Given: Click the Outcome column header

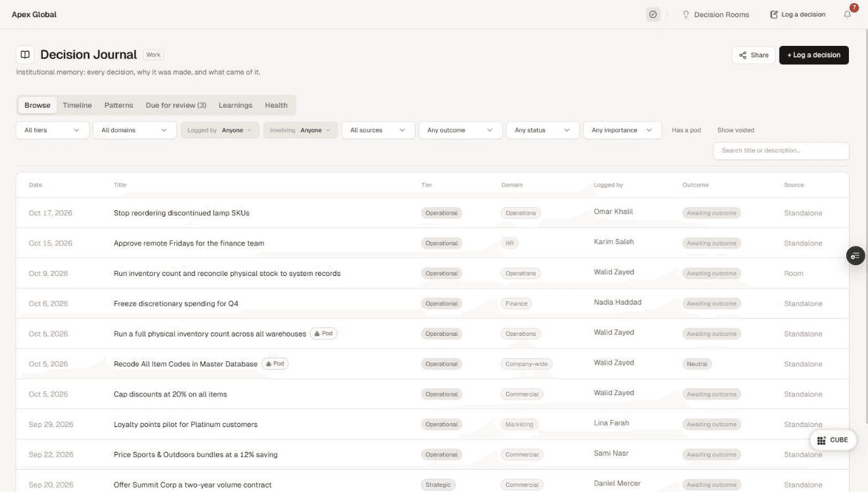Looking at the screenshot, I should pyautogui.click(x=695, y=185).
